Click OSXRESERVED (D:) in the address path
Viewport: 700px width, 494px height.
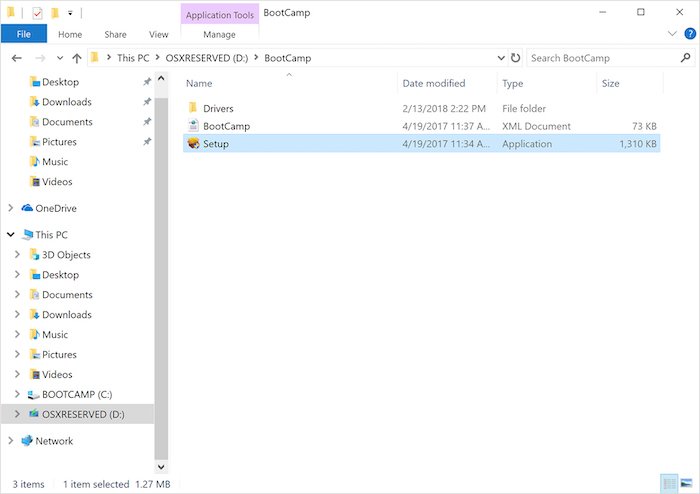point(207,58)
